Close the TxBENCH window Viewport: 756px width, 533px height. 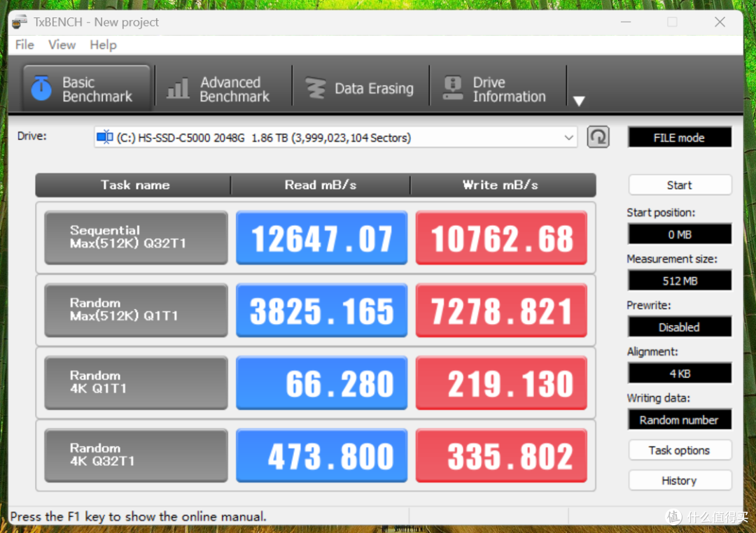[720, 22]
